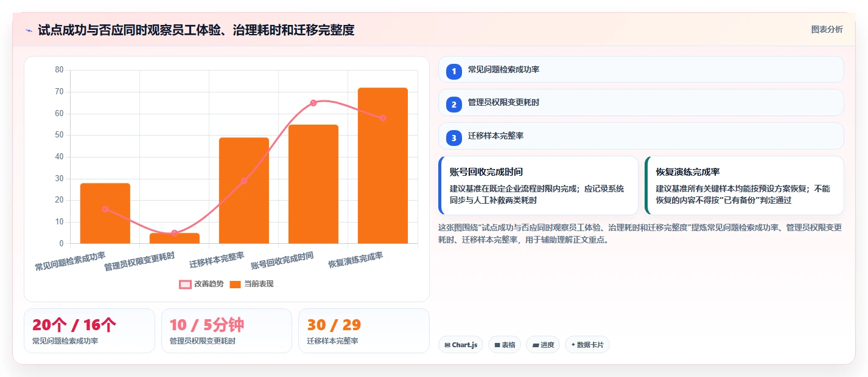Screen dimensions: 868x377
Task: Click the trend line point at 65
Action: point(313,103)
